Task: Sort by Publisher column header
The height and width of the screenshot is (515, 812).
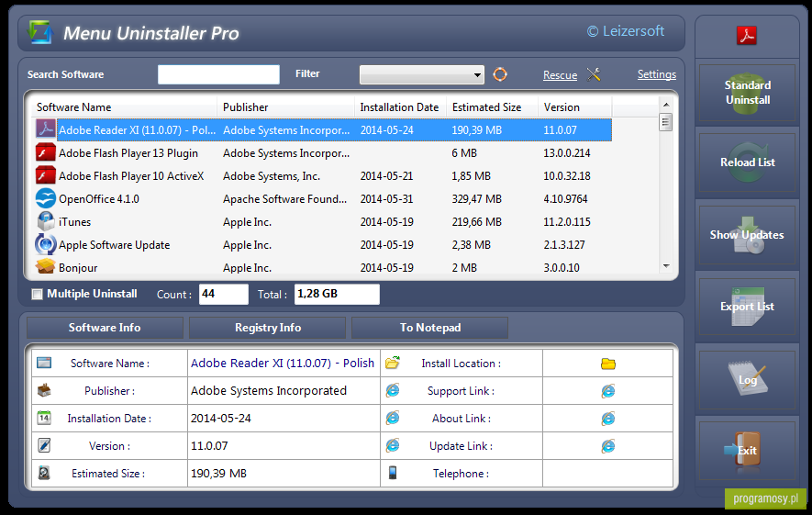Action: point(286,107)
